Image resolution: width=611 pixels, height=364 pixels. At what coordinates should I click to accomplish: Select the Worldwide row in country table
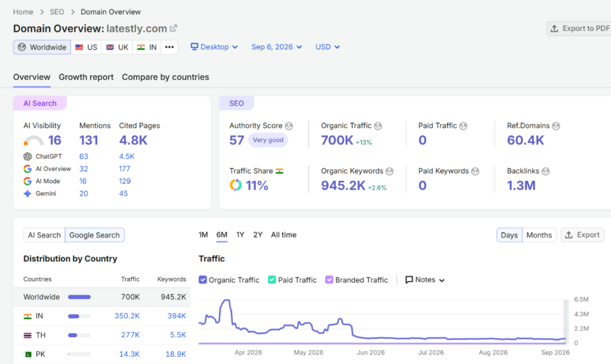pos(101,297)
